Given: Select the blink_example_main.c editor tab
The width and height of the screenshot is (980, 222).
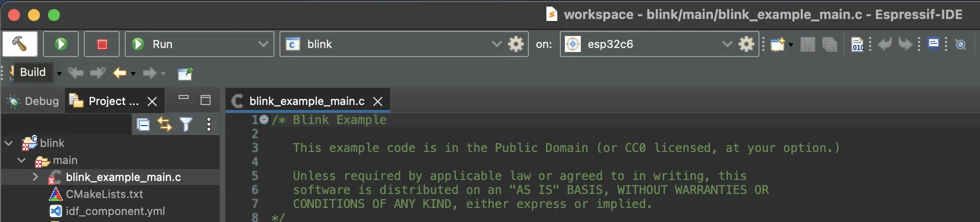Looking at the screenshot, I should pyautogui.click(x=306, y=101).
